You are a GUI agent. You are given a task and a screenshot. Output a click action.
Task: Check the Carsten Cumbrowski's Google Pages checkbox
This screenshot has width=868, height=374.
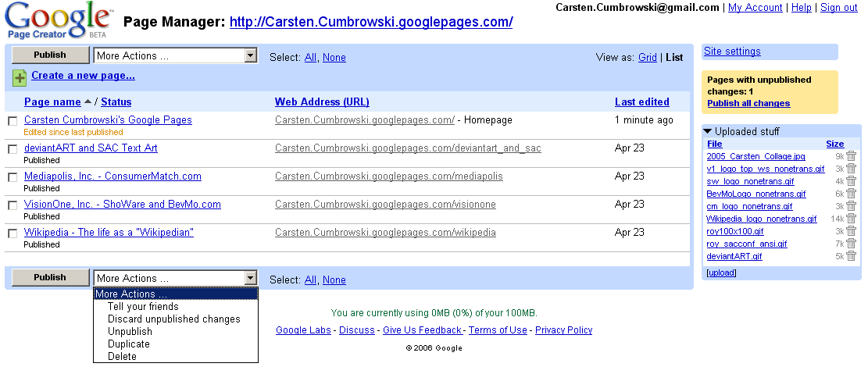pos(13,121)
